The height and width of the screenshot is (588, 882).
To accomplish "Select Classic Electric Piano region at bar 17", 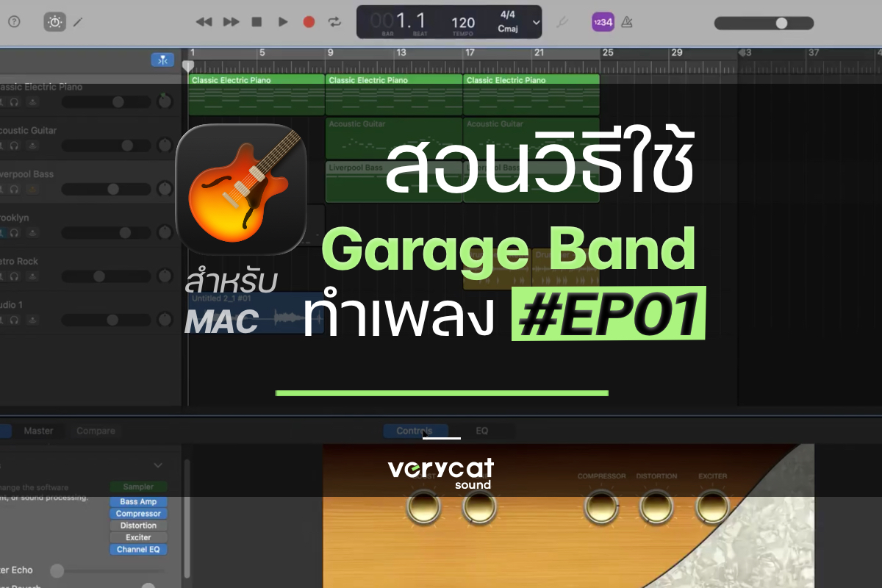I will pyautogui.click(x=531, y=95).
